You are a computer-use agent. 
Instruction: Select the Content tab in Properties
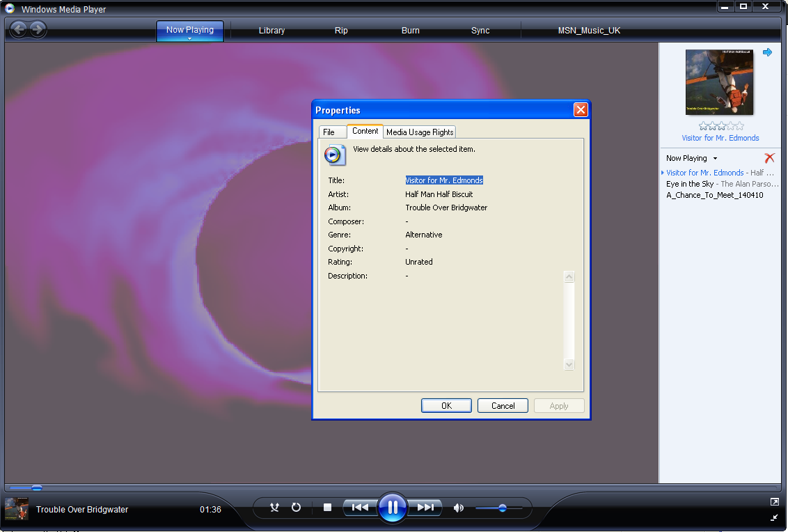tap(365, 131)
